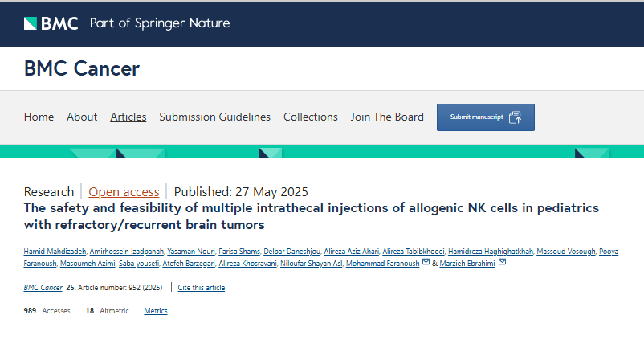Screen dimensions: 644x344
Task: Open the Home menu item
Action: [39, 117]
